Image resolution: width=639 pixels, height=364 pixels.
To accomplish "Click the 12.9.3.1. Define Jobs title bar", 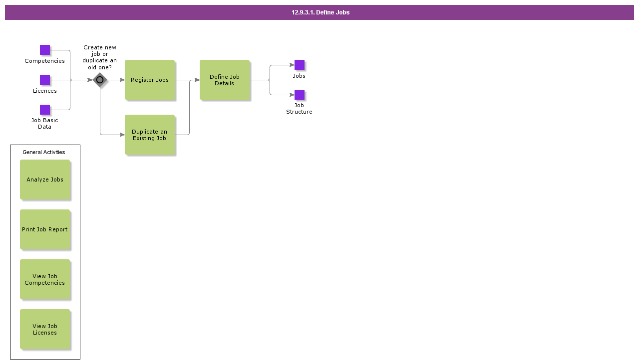I will point(319,12).
